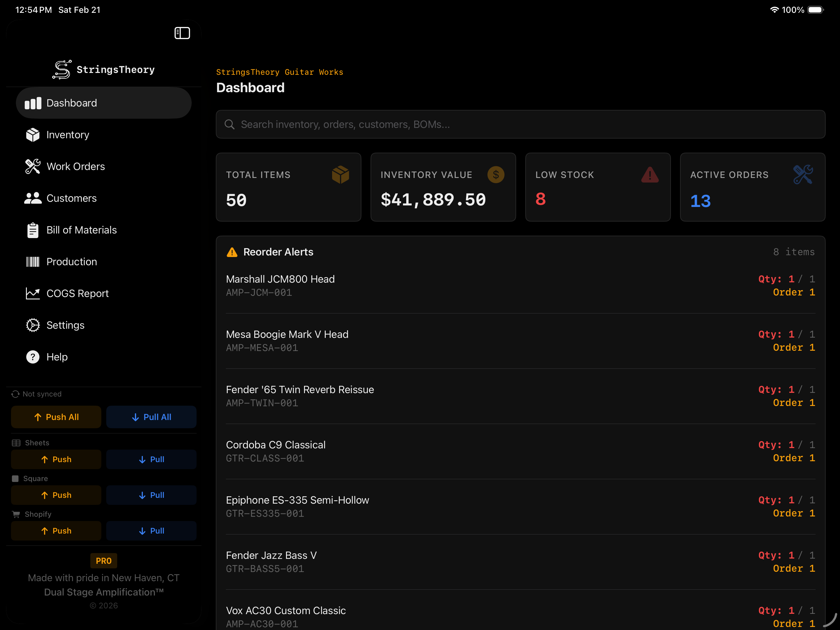The width and height of the screenshot is (840, 630).
Task: Click the Bill of Materials clipboard icon
Action: [33, 230]
